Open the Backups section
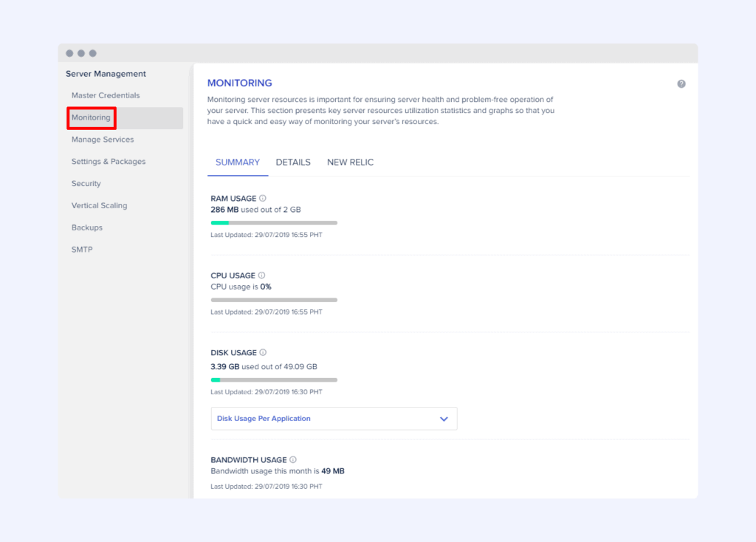The image size is (756, 542). click(x=87, y=227)
